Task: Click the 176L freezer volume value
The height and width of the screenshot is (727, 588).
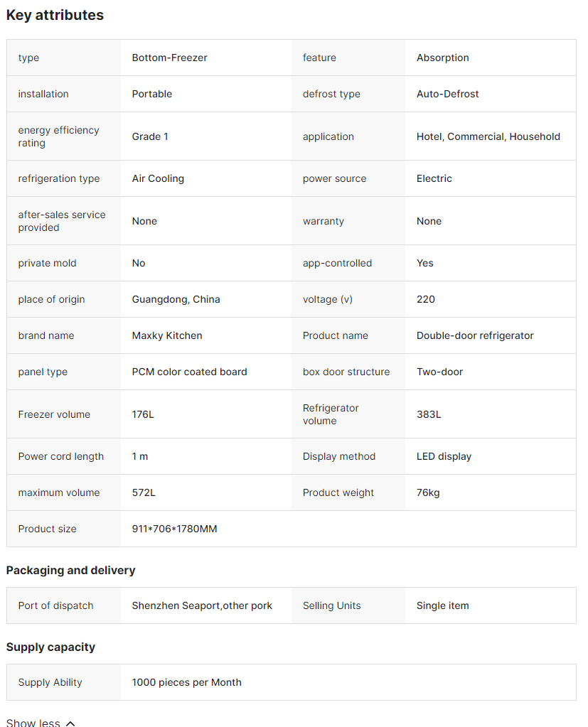Action: 143,414
